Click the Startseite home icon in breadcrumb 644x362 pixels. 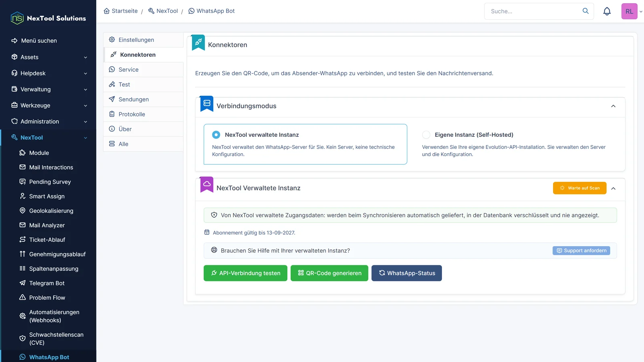coord(107,11)
